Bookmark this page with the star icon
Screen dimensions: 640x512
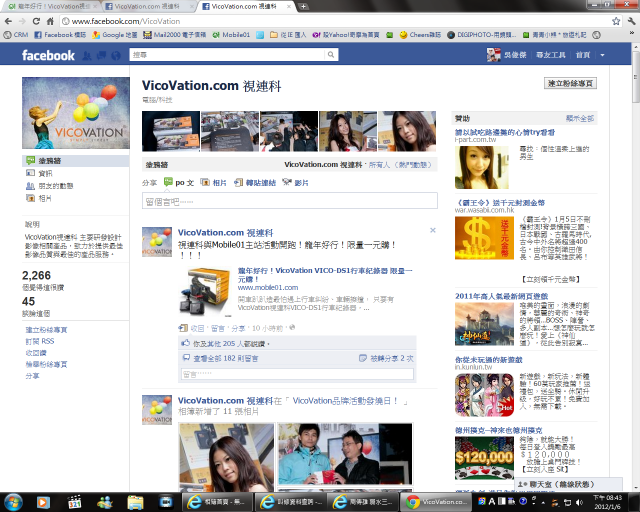[616, 21]
